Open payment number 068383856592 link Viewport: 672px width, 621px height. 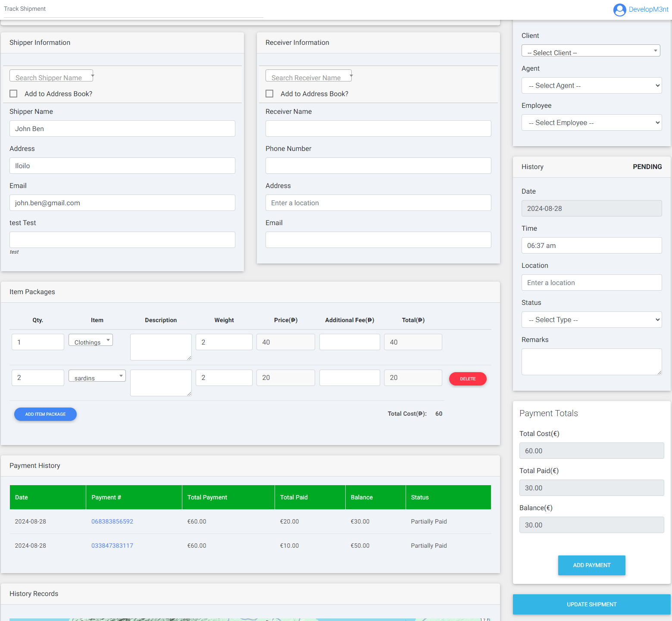click(x=112, y=521)
